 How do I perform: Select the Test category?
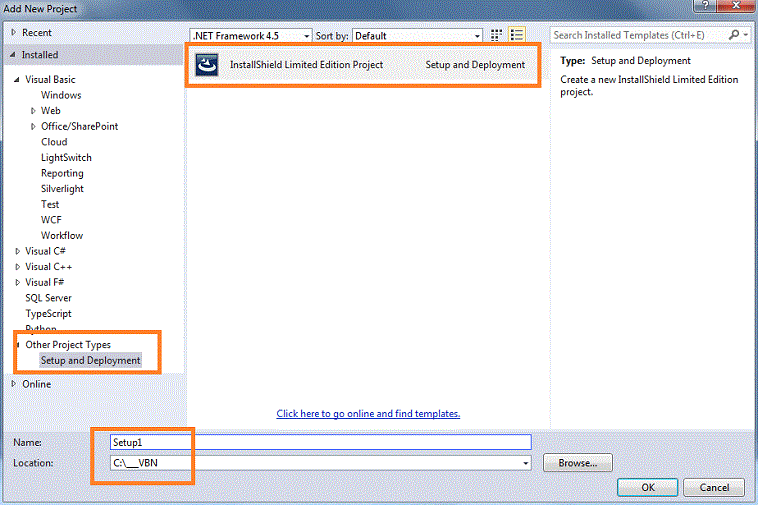(x=50, y=204)
